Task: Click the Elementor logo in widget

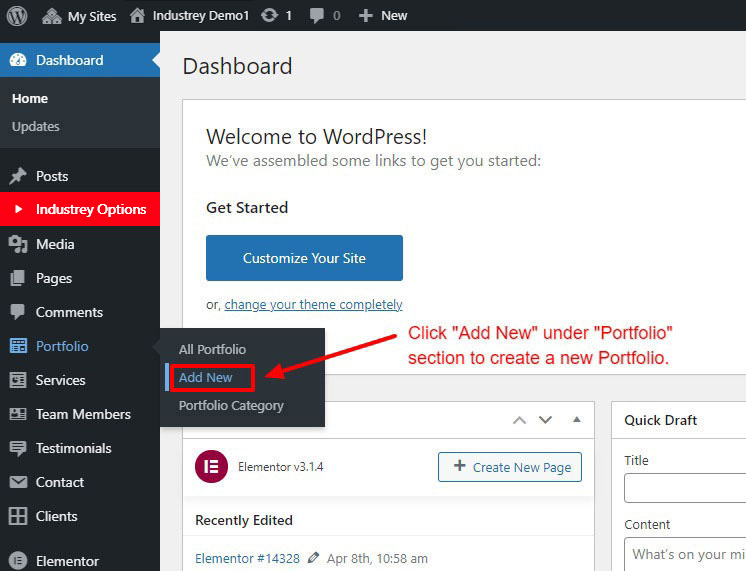Action: coord(211,467)
